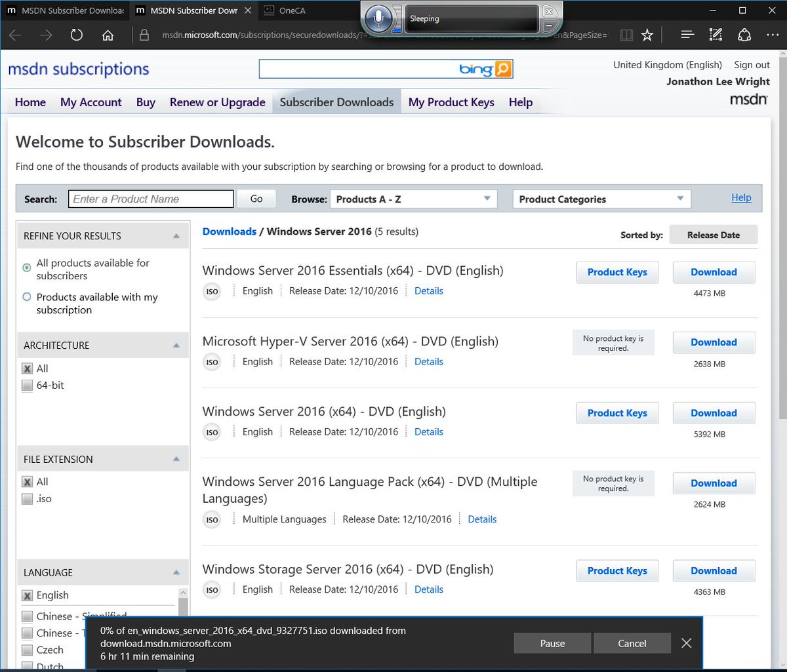Screen dimensions: 787x672
Task: Open the Share icon in toolbar
Action: (x=744, y=35)
